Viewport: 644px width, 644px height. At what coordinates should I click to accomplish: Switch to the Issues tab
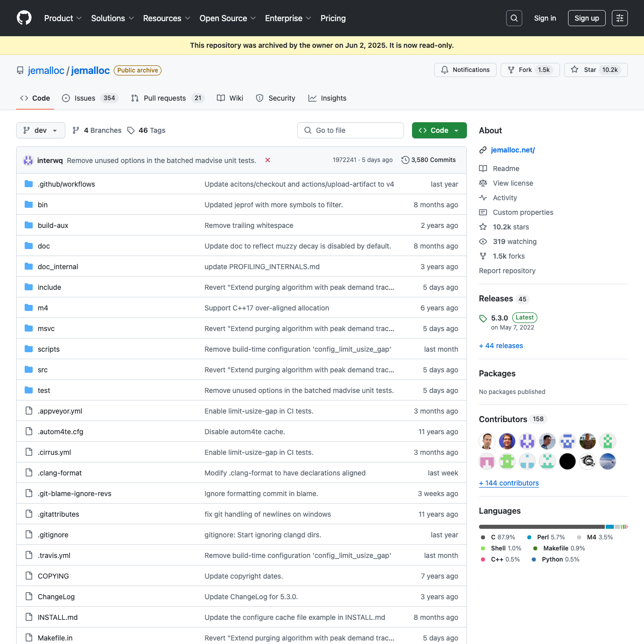(x=90, y=98)
